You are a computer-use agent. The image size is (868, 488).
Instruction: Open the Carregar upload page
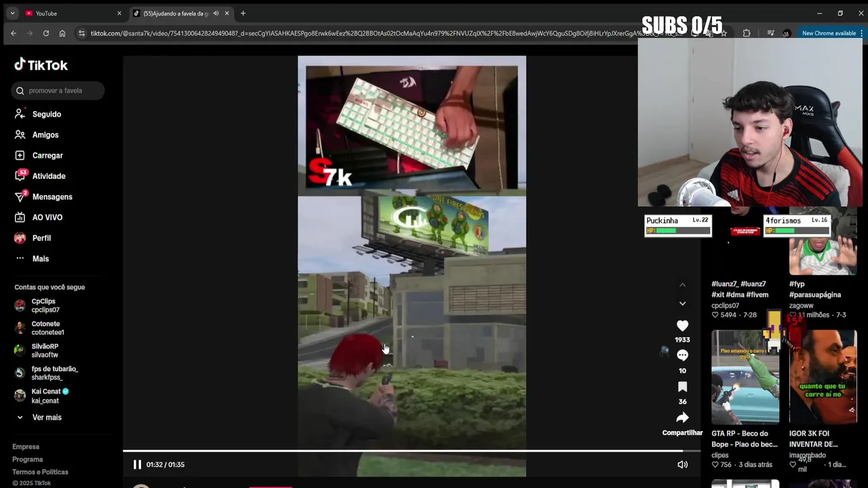pos(47,155)
